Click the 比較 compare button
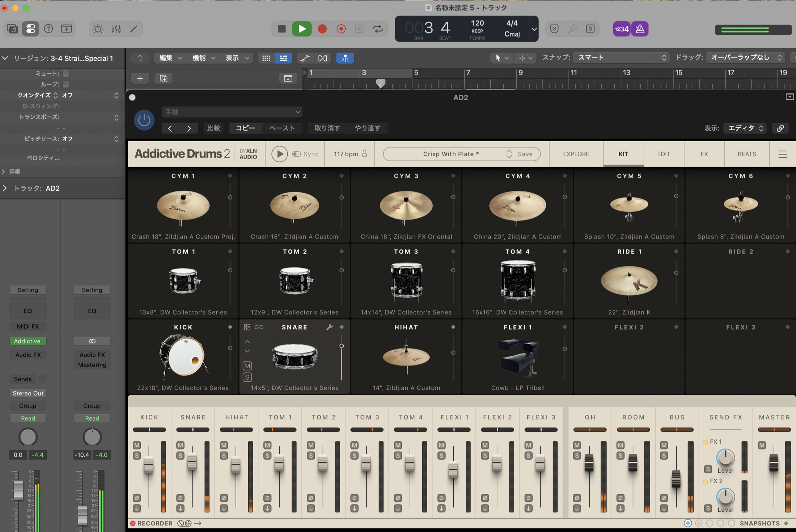 [213, 128]
